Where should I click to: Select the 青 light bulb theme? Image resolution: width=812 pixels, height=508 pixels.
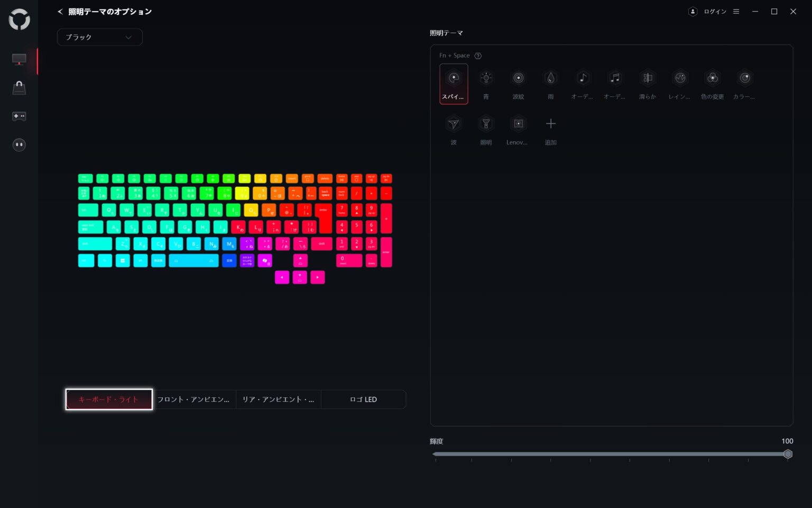click(486, 78)
